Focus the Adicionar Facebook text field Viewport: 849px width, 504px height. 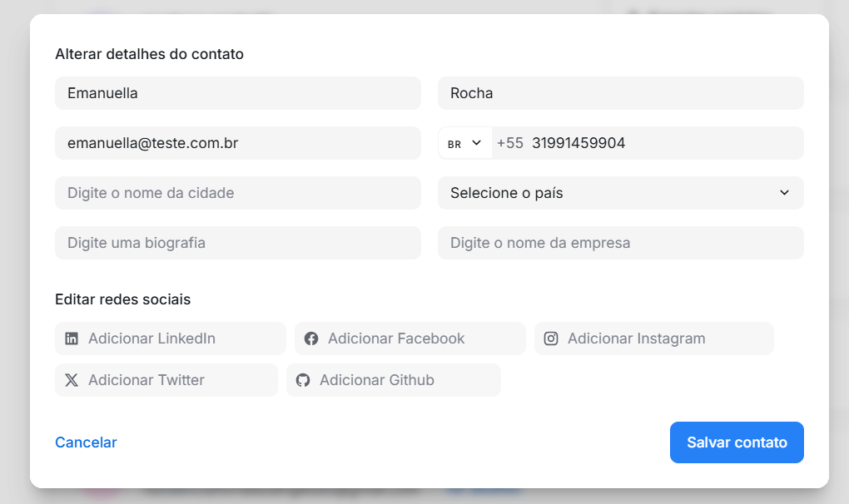420,338
